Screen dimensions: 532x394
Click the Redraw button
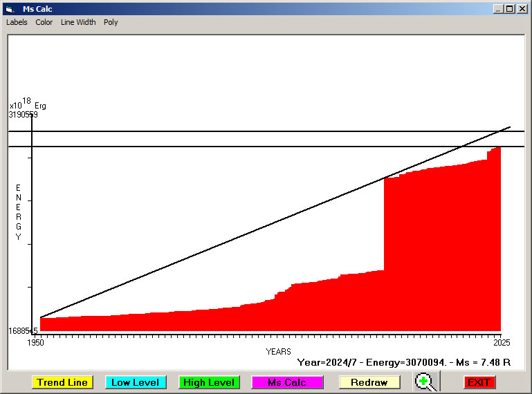coord(369,382)
